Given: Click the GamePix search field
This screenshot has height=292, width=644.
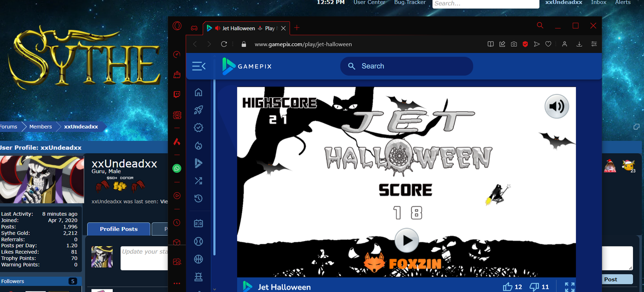Looking at the screenshot, I should point(407,66).
